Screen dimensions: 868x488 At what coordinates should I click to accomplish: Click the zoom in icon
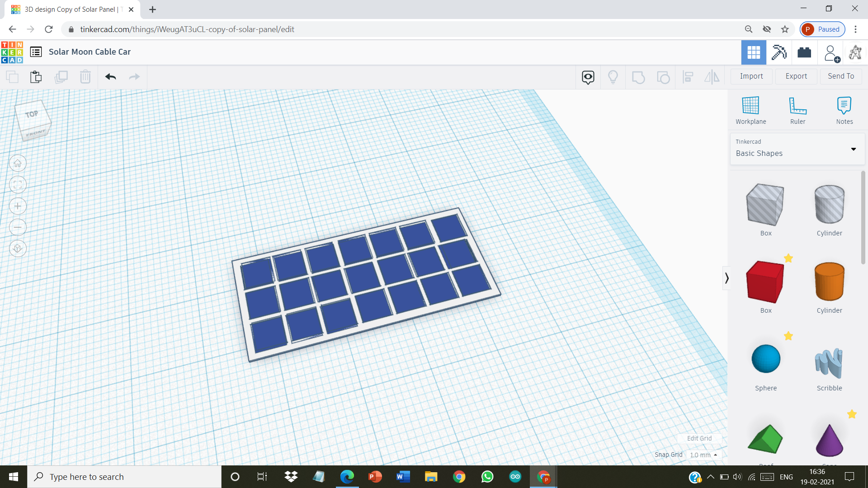[17, 206]
